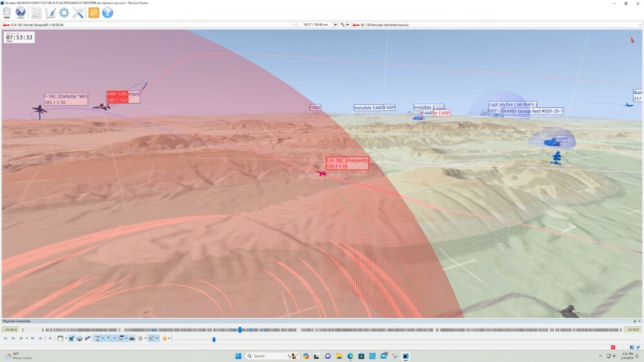644x362 pixels.
Task: Open the play speed dropdown arrow
Action: pos(27,338)
